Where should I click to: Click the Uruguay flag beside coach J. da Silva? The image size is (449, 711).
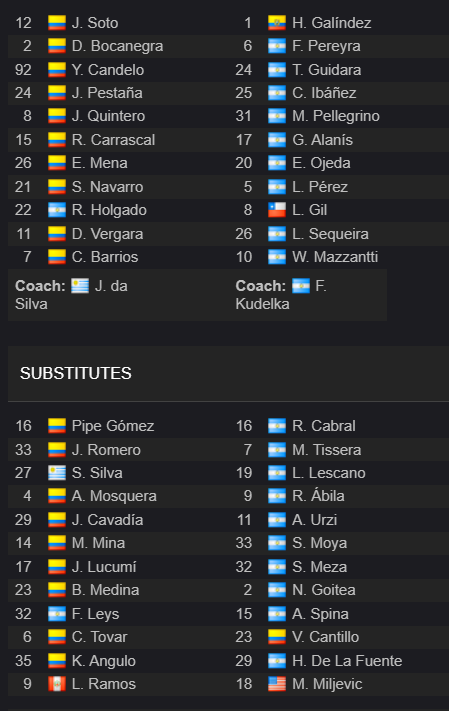pyautogui.click(x=80, y=286)
